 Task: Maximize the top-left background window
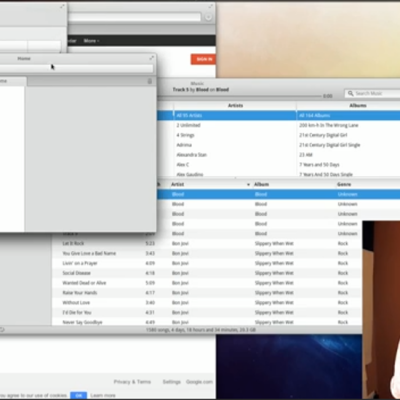click(62, 6)
